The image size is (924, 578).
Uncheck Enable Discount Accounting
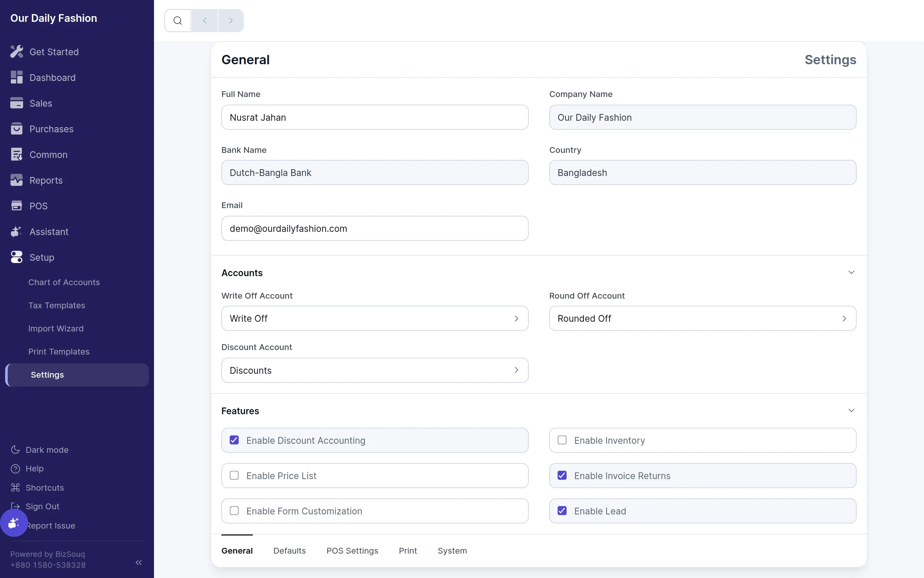234,440
